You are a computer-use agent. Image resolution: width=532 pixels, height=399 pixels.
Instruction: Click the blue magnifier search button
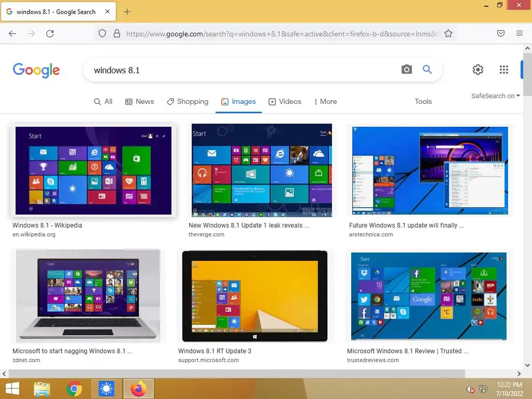(427, 70)
